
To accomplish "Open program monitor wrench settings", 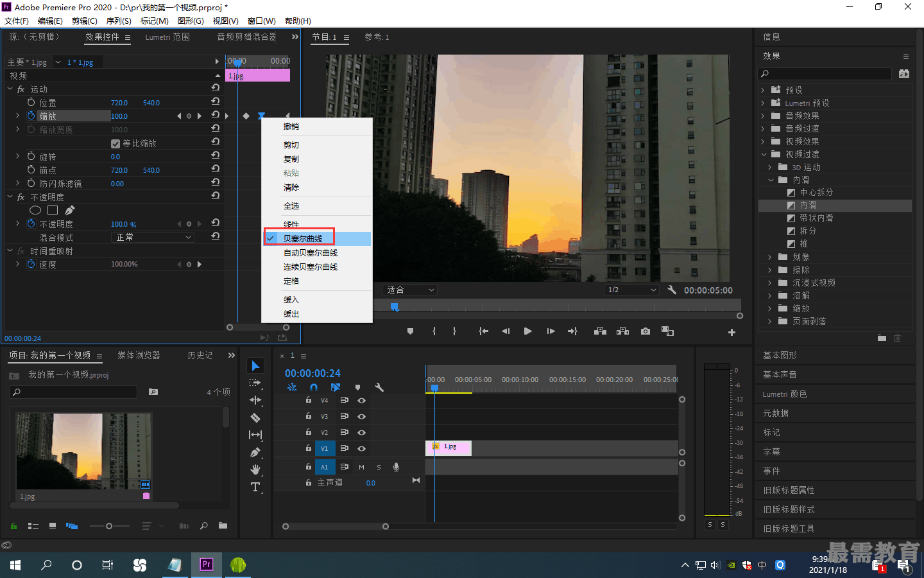I will click(672, 290).
